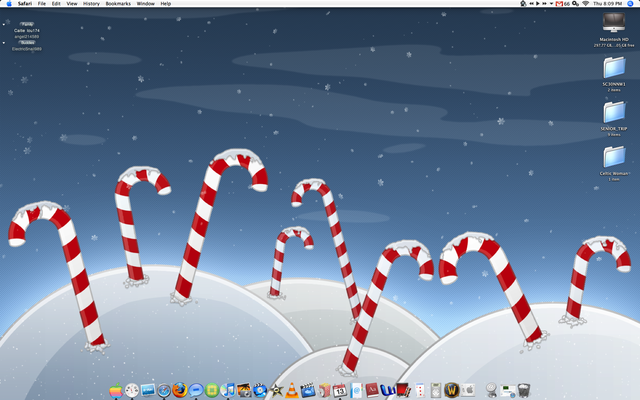The width and height of the screenshot is (640, 400).
Task: Open the History menu
Action: [x=91, y=3]
